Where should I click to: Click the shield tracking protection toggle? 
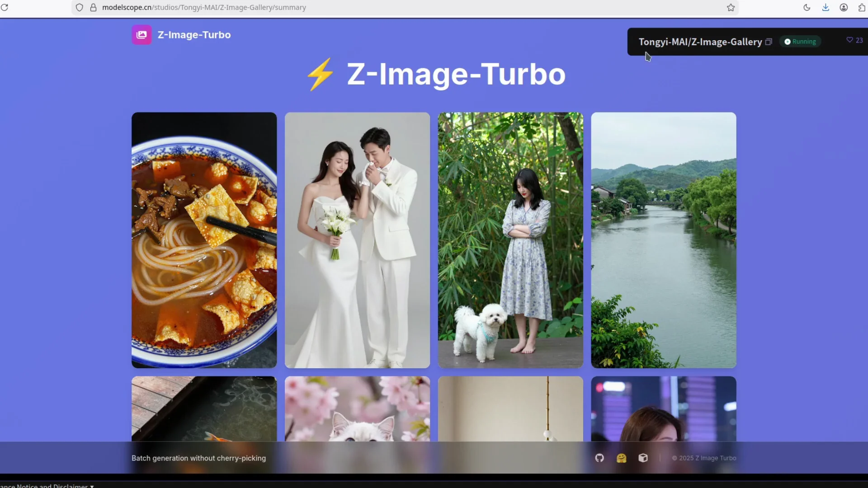(80, 7)
